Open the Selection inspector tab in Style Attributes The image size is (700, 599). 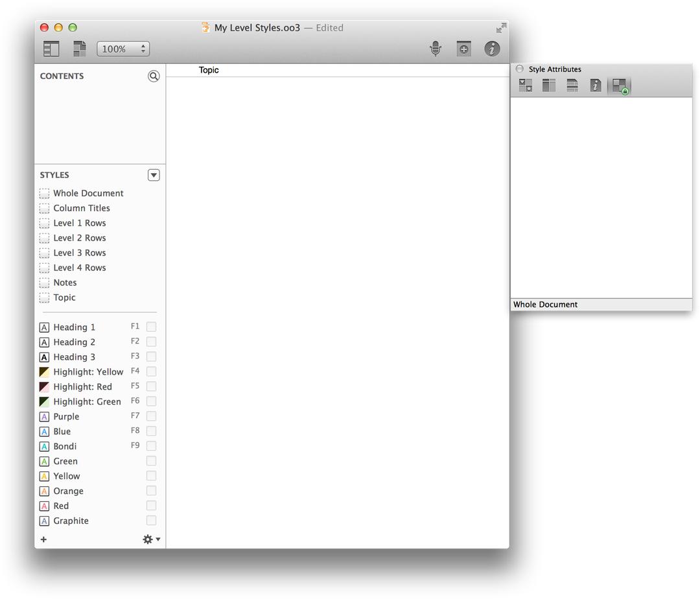click(526, 85)
